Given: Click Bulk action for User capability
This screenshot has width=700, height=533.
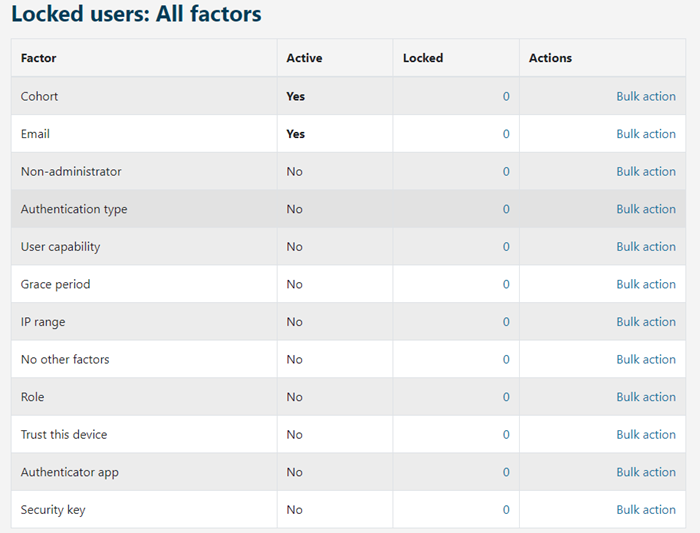Looking at the screenshot, I should [x=645, y=247].
